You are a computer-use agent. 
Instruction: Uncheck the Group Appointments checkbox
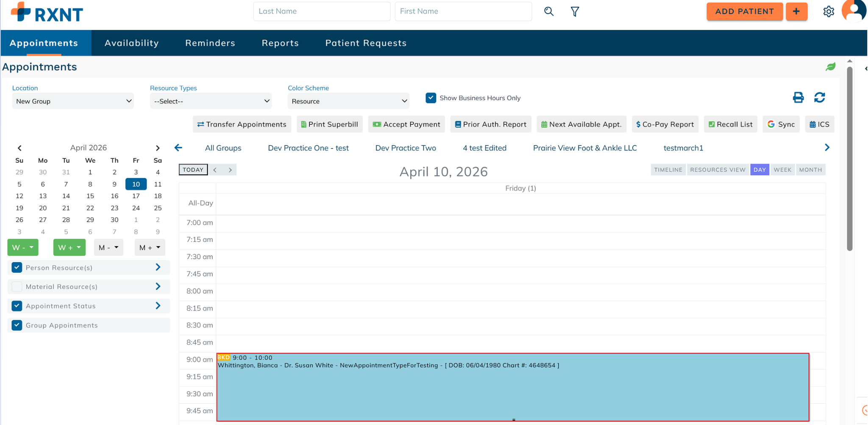click(17, 325)
